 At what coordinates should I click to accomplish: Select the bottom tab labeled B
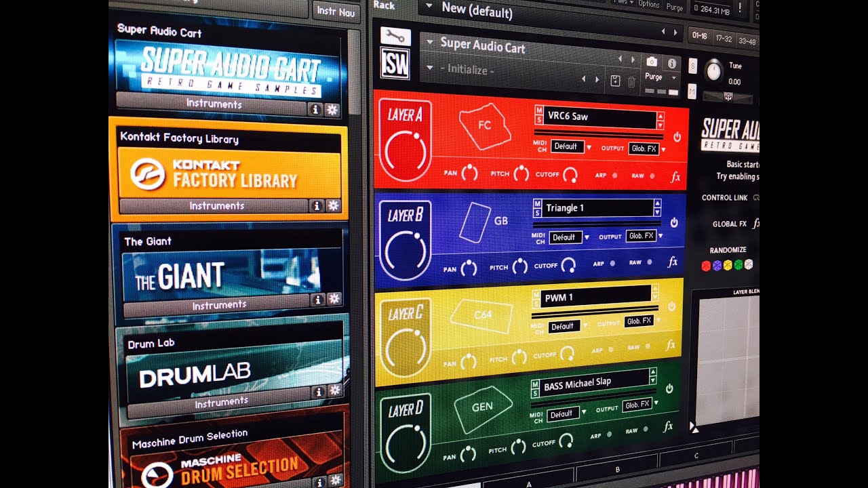click(x=617, y=469)
